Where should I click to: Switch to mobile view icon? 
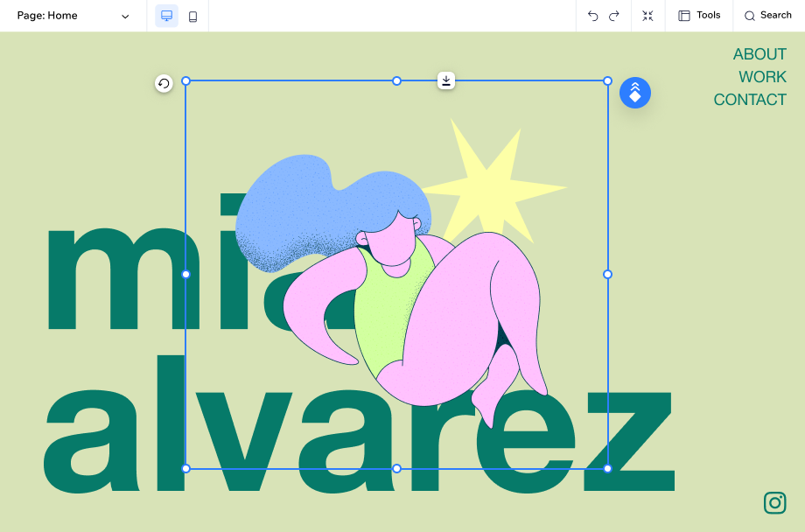coord(193,16)
